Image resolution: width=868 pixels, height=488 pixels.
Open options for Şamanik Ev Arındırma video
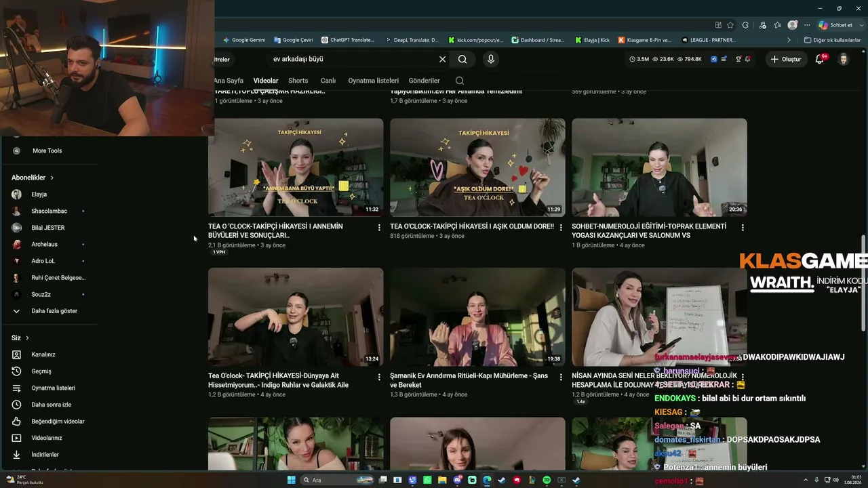561,377
